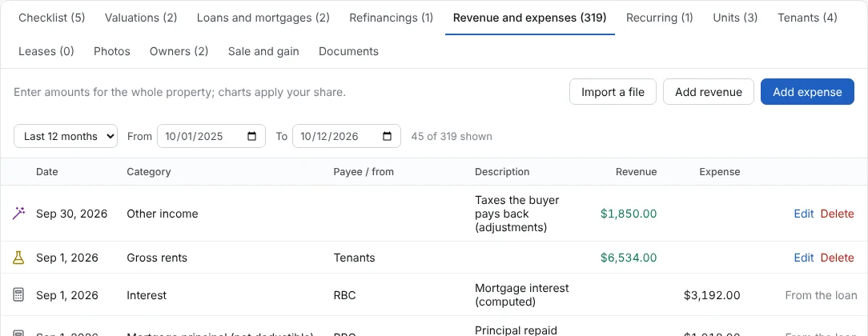Open the Loans and mortgages (2) tab
The height and width of the screenshot is (336, 868).
pos(263,18)
